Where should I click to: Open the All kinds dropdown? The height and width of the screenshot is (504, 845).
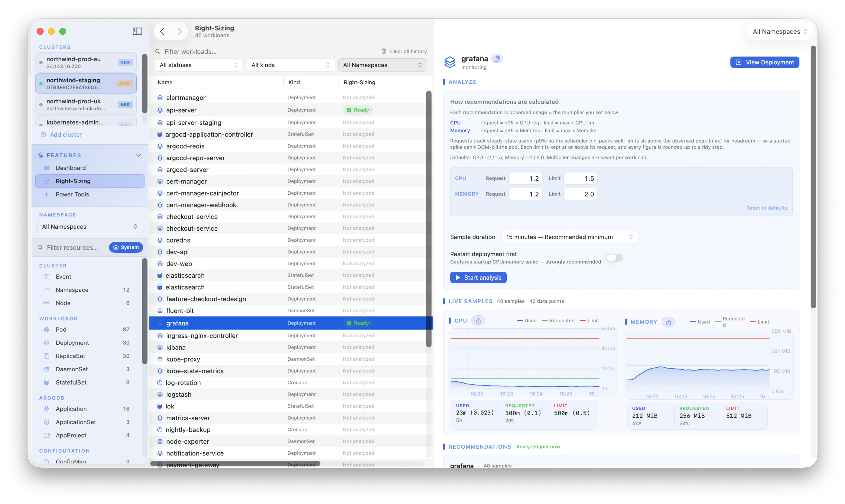pyautogui.click(x=291, y=65)
